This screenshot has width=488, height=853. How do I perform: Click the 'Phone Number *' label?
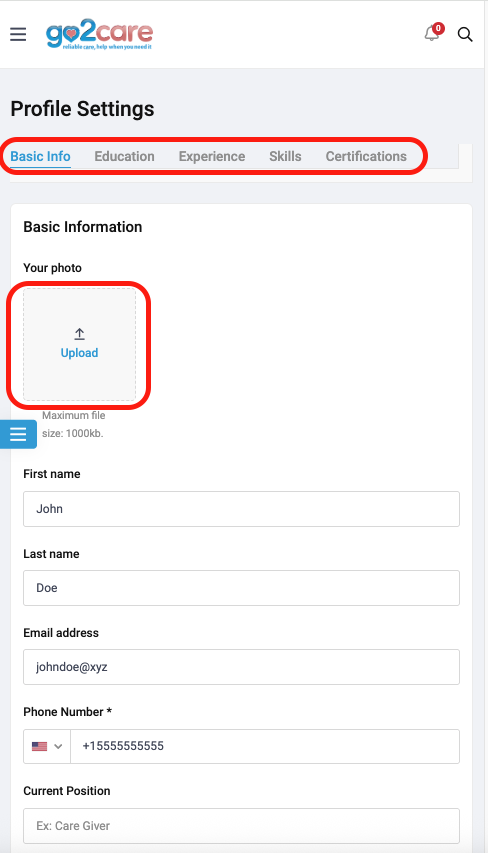pyautogui.click(x=67, y=712)
